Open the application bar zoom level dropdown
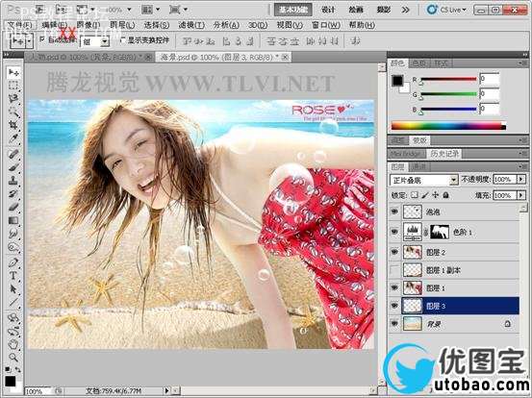This screenshot has height=398, width=532. coord(129,10)
